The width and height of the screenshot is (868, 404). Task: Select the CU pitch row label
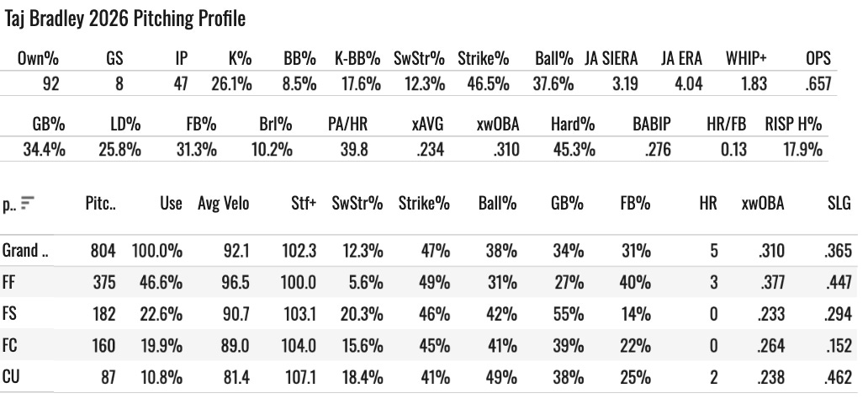click(x=11, y=377)
